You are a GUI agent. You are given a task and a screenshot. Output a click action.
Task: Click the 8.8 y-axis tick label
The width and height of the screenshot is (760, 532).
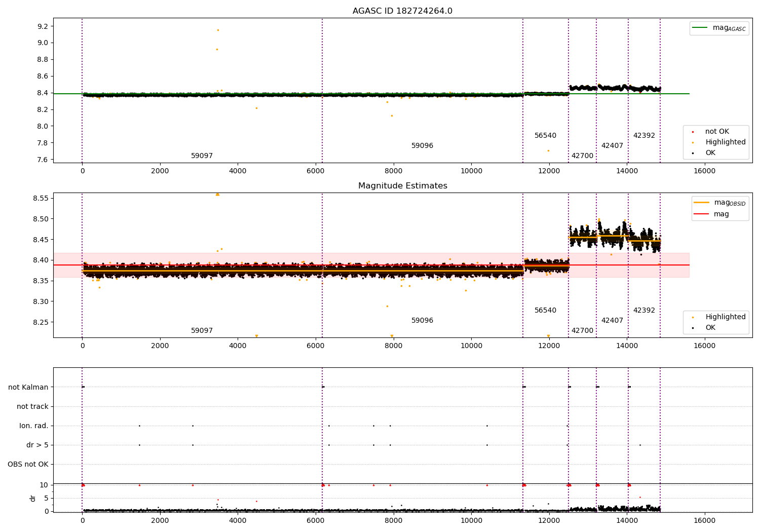(x=43, y=60)
